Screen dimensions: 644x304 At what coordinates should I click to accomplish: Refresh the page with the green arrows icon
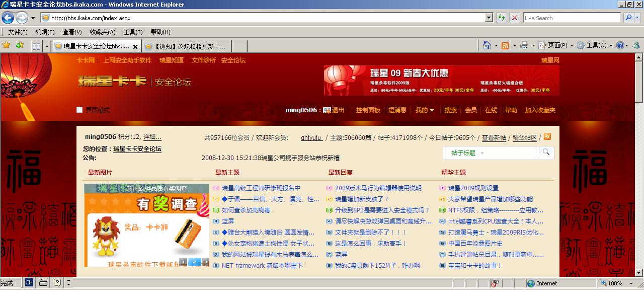coord(502,18)
